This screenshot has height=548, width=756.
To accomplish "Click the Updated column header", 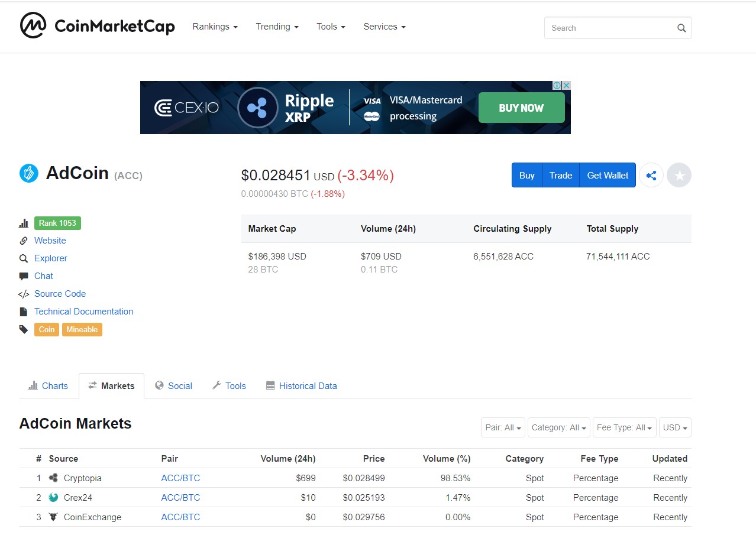I will click(670, 458).
